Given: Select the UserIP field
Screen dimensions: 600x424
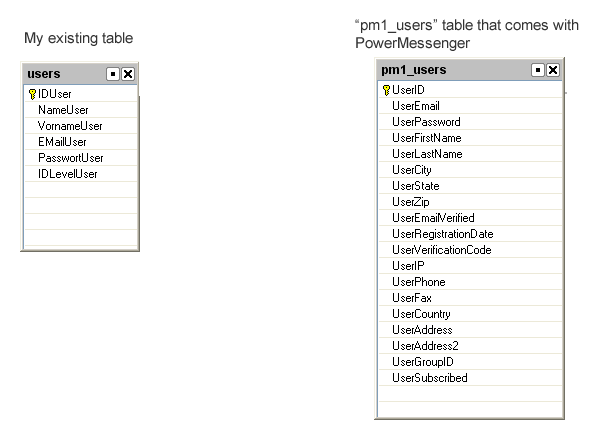Looking at the screenshot, I should (x=470, y=266).
